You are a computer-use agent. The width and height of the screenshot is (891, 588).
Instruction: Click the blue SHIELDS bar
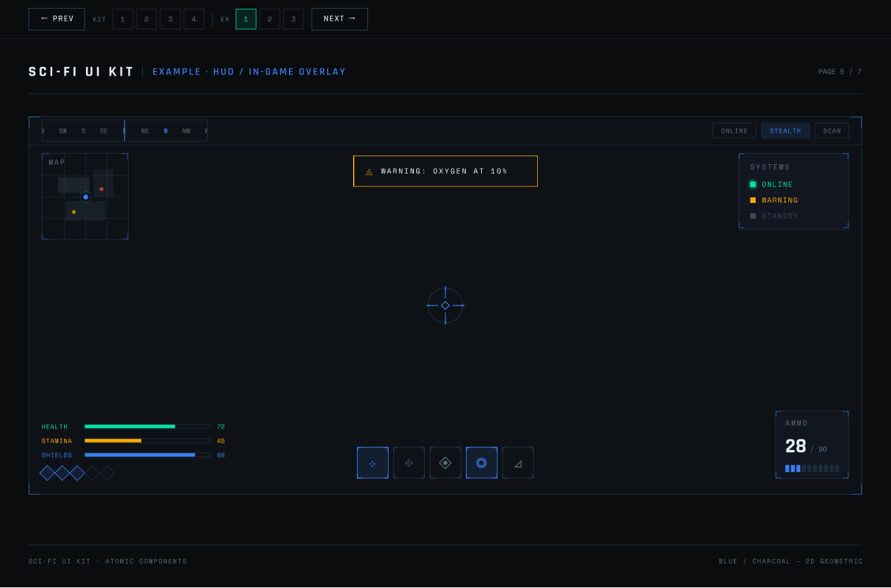tap(148, 455)
